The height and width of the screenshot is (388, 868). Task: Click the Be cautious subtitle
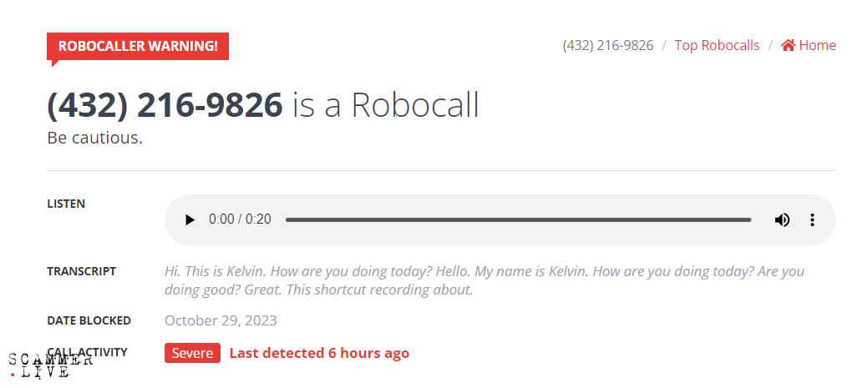tap(95, 138)
